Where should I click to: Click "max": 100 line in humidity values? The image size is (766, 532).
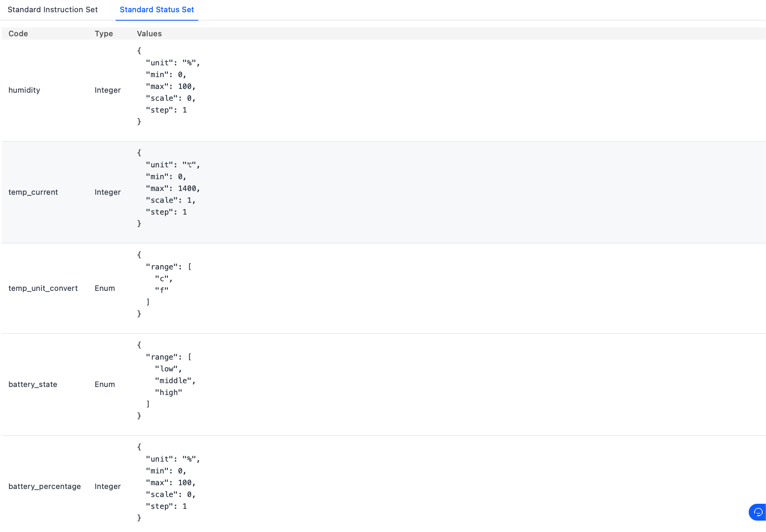(x=171, y=86)
